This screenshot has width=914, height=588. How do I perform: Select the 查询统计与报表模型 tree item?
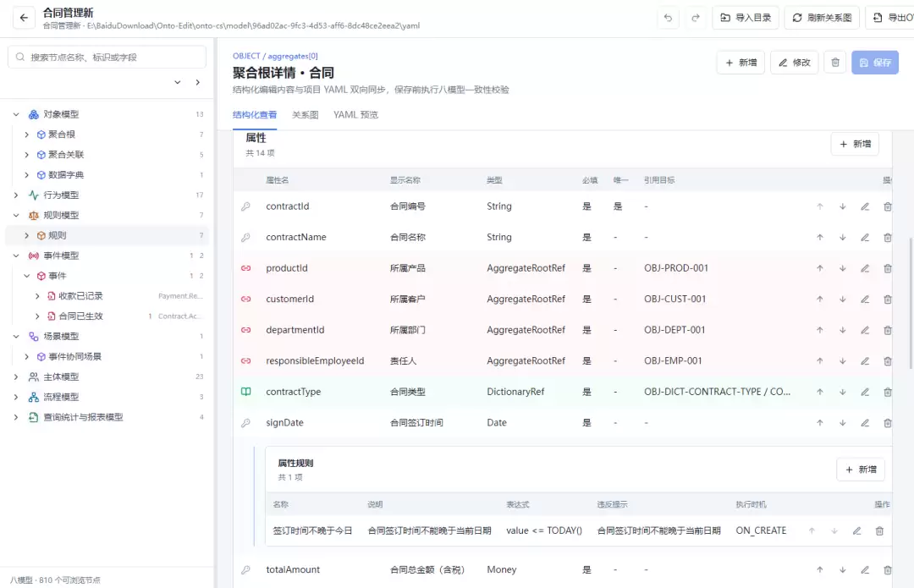[107, 416]
